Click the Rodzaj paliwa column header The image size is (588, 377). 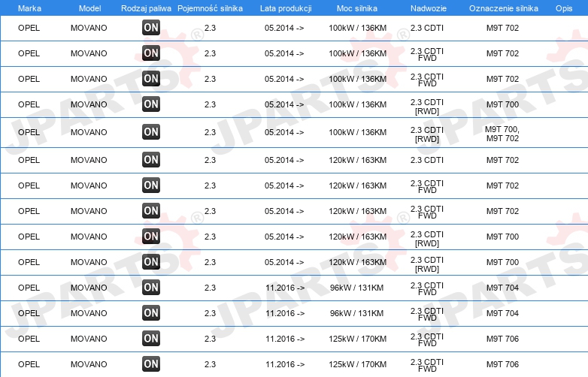(146, 8)
